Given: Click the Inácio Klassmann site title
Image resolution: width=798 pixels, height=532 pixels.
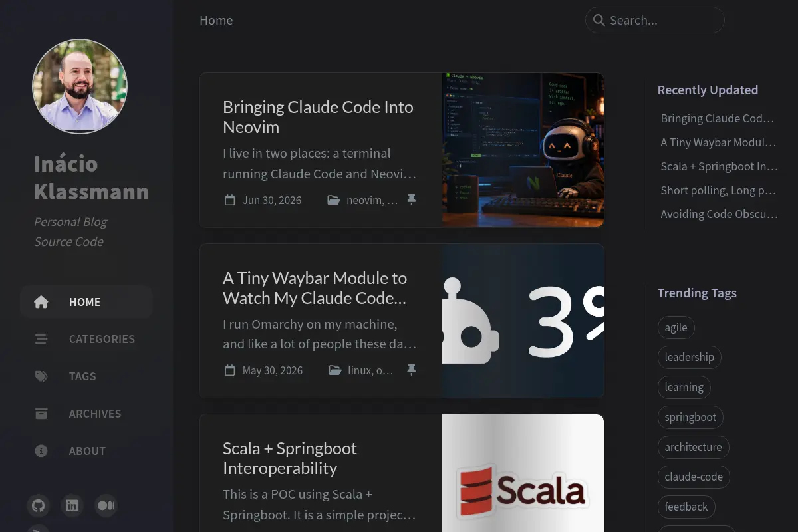Looking at the screenshot, I should (91, 178).
